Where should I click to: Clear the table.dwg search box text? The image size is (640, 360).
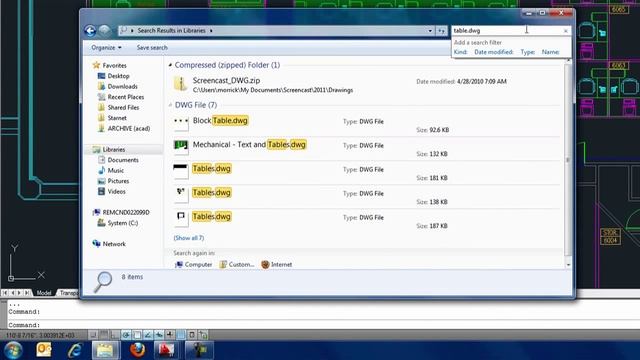[x=565, y=31]
